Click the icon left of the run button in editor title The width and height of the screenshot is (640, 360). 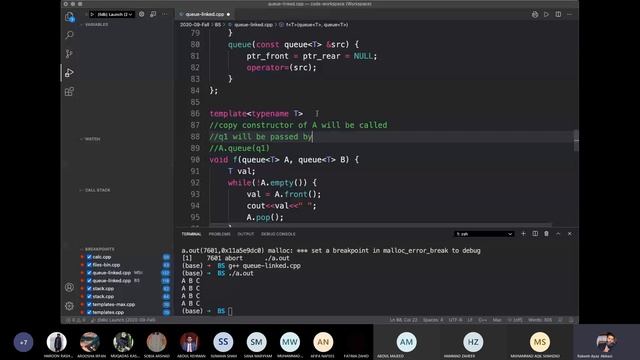[535, 14]
